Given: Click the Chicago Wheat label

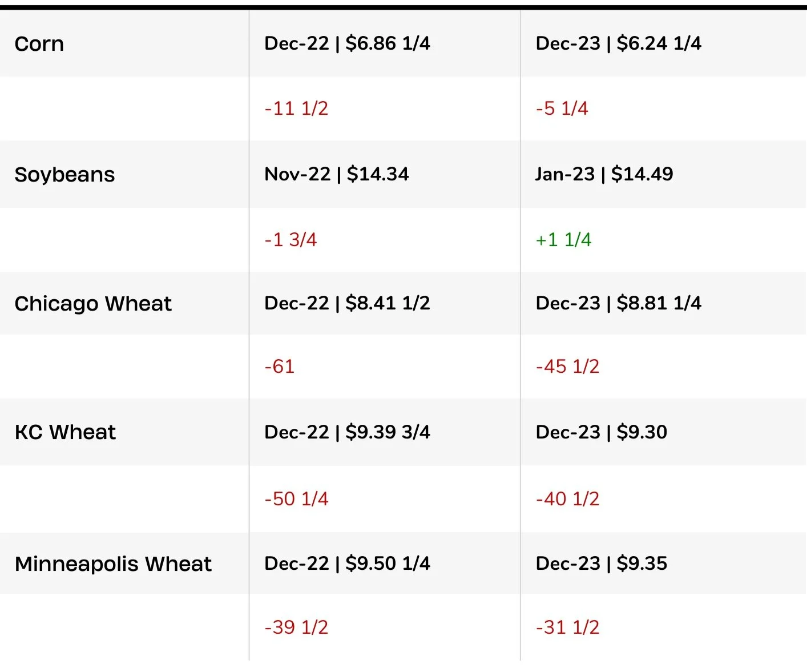Looking at the screenshot, I should coord(93,304).
